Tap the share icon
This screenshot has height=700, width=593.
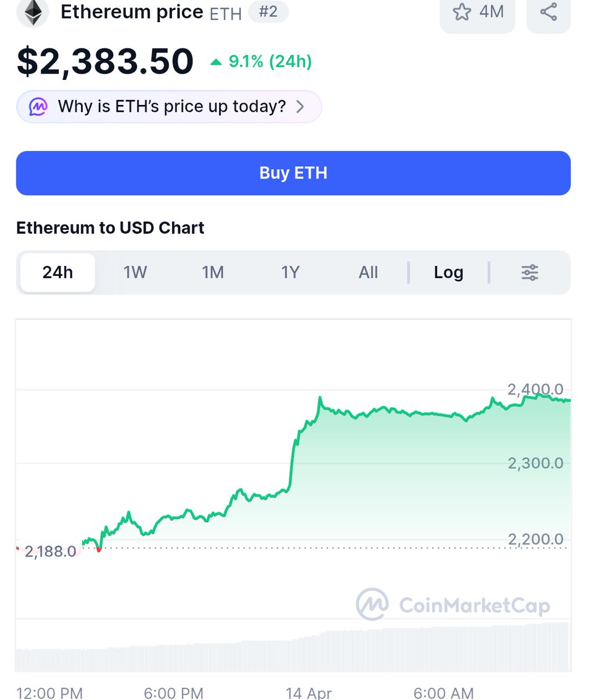pyautogui.click(x=548, y=12)
